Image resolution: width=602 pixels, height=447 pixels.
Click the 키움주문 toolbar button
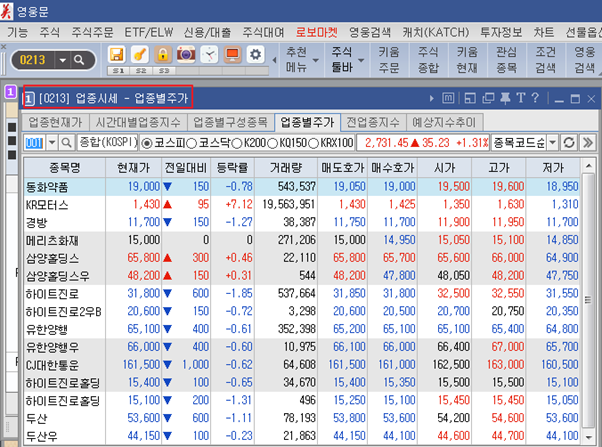coord(389,60)
